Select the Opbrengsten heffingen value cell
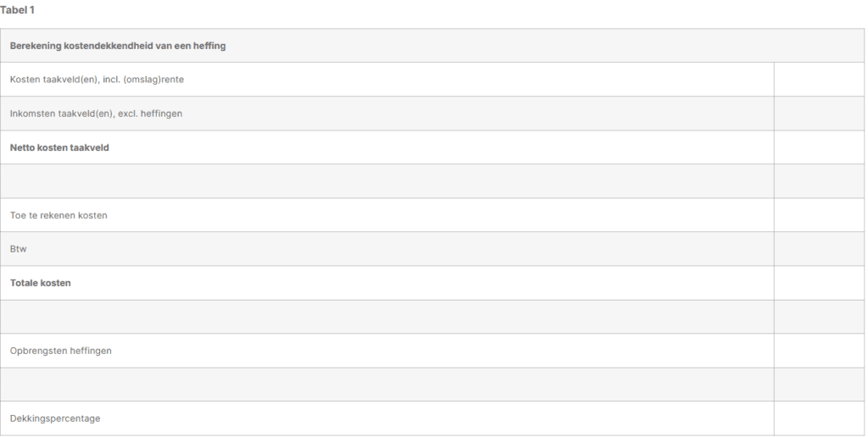Image resolution: width=868 pixels, height=437 pixels. (x=818, y=351)
